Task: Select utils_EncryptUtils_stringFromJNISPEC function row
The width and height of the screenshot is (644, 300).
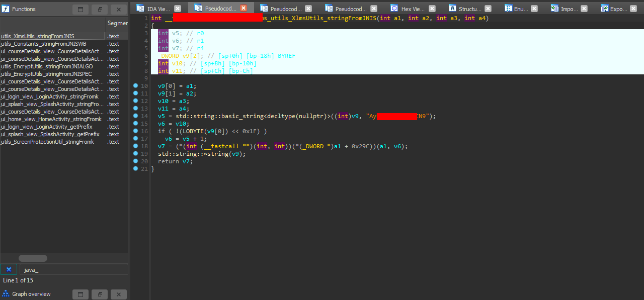Action: (x=64, y=74)
